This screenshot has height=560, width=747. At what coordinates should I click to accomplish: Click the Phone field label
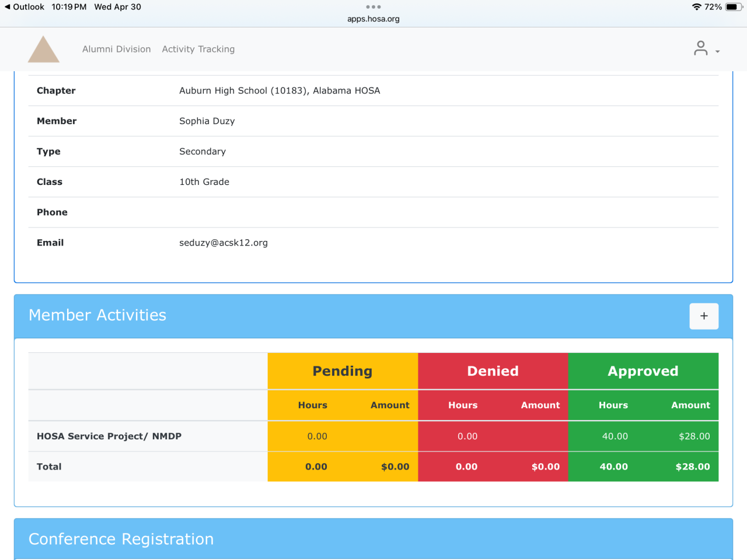click(52, 212)
